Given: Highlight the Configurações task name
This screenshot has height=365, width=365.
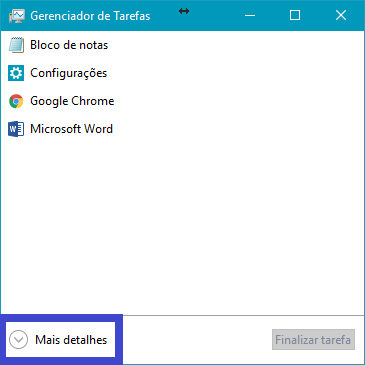Looking at the screenshot, I should pyautogui.click(x=69, y=73).
